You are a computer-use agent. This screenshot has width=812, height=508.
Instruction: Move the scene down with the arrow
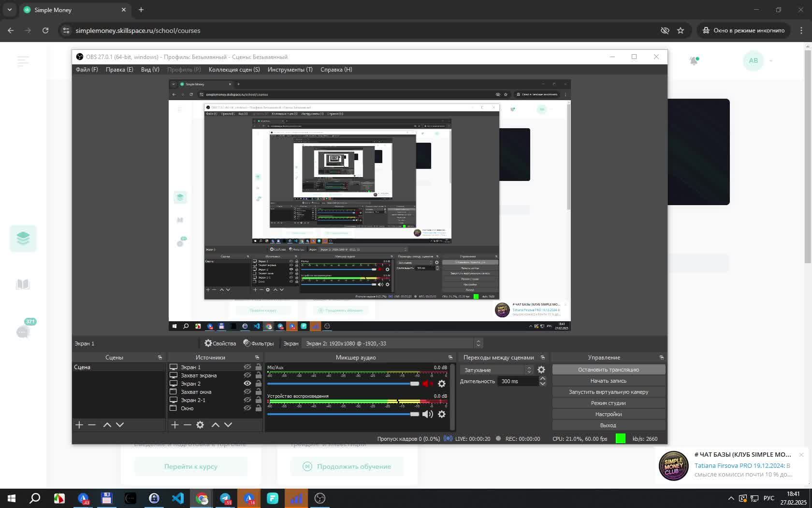point(120,425)
